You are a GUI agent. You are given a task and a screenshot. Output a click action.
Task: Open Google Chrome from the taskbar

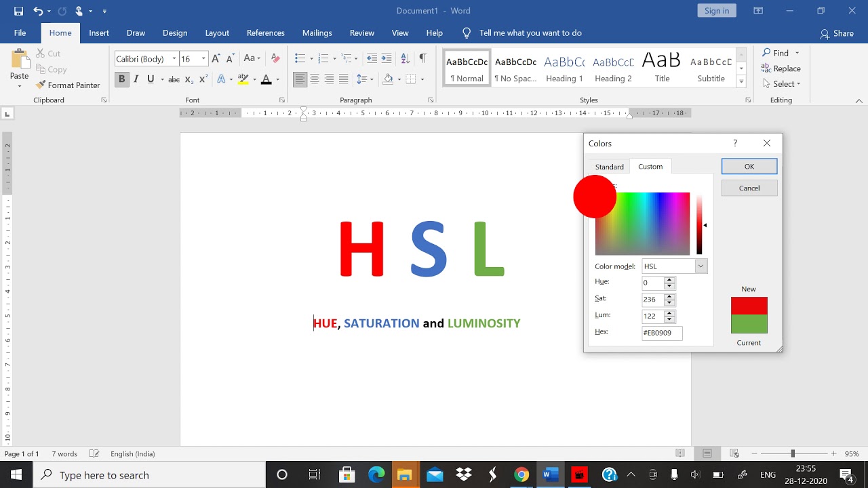(x=521, y=474)
